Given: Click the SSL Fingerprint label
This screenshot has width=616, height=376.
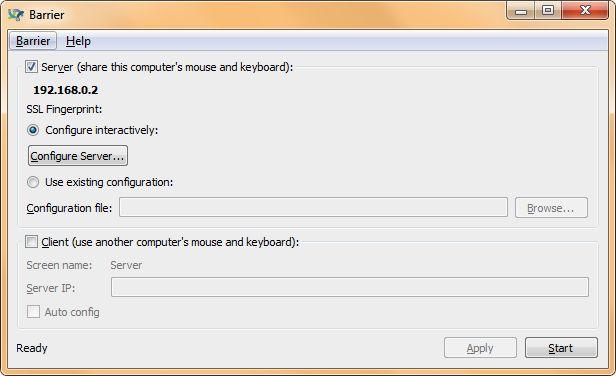Looking at the screenshot, I should tap(64, 109).
